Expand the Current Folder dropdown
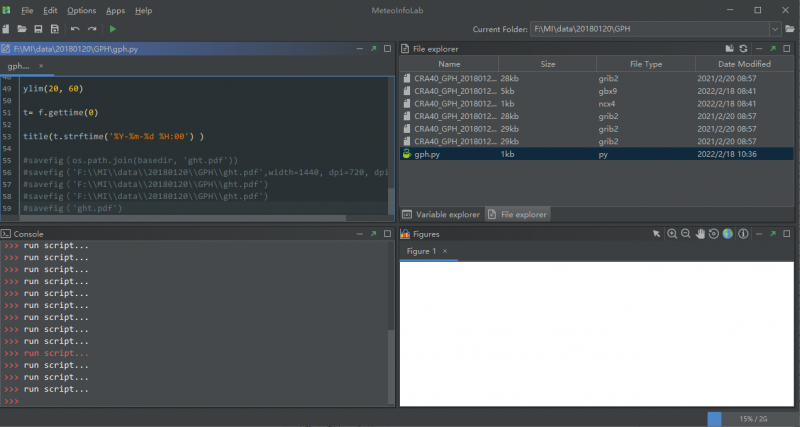The width and height of the screenshot is (800, 427). pos(776,30)
